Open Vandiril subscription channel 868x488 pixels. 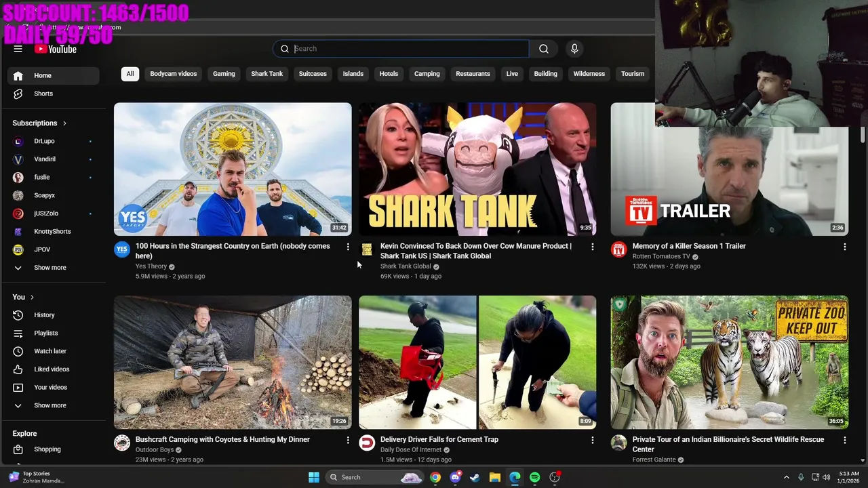[53, 159]
